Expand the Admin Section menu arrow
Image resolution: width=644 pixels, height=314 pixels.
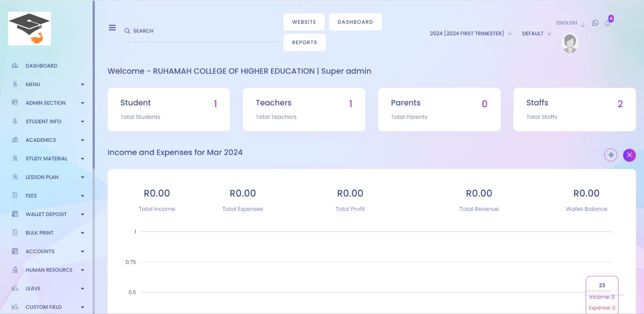pos(83,103)
